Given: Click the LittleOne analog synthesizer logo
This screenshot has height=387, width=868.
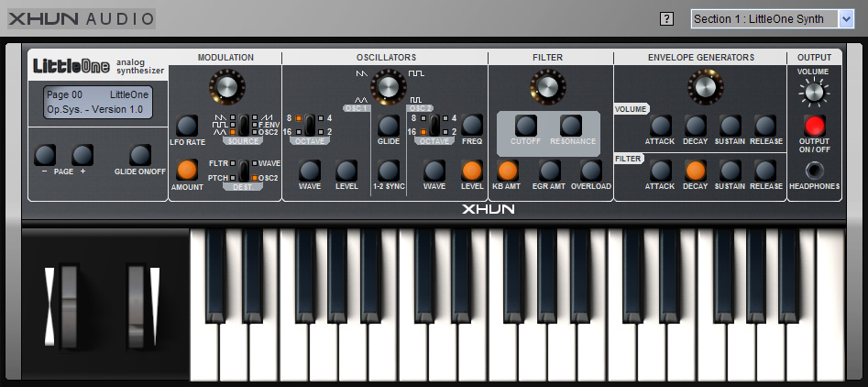Looking at the screenshot, I should click(x=99, y=66).
